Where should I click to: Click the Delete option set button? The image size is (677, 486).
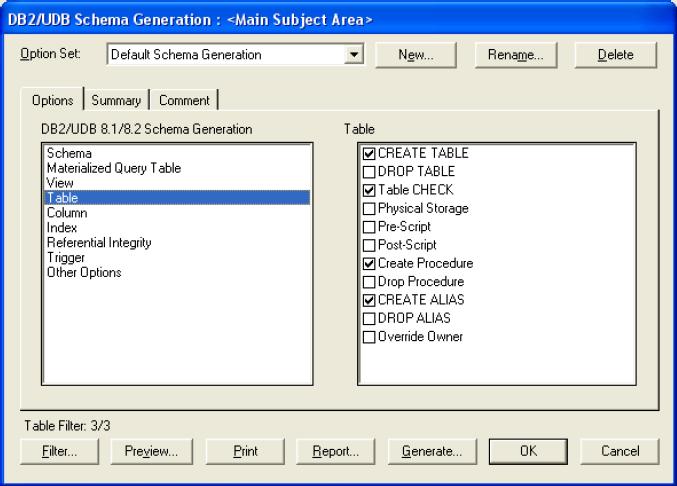615,55
